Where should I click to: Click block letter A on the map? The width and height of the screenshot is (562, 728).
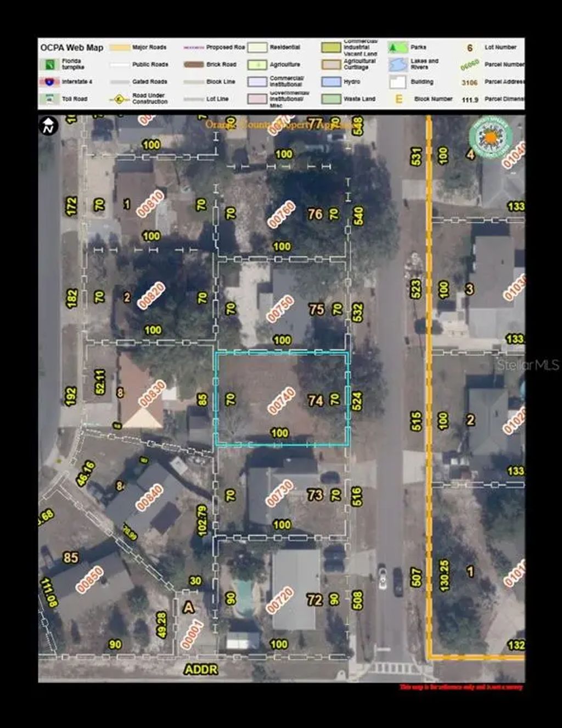pos(189,607)
